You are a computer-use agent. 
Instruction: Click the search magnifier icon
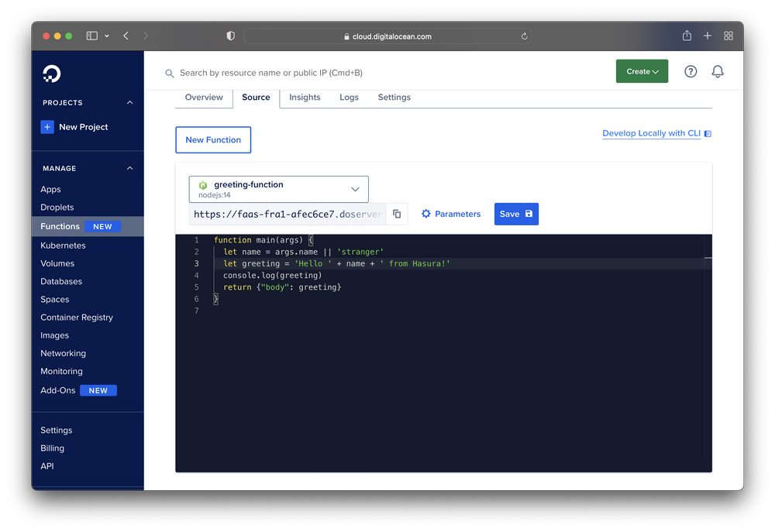169,74
